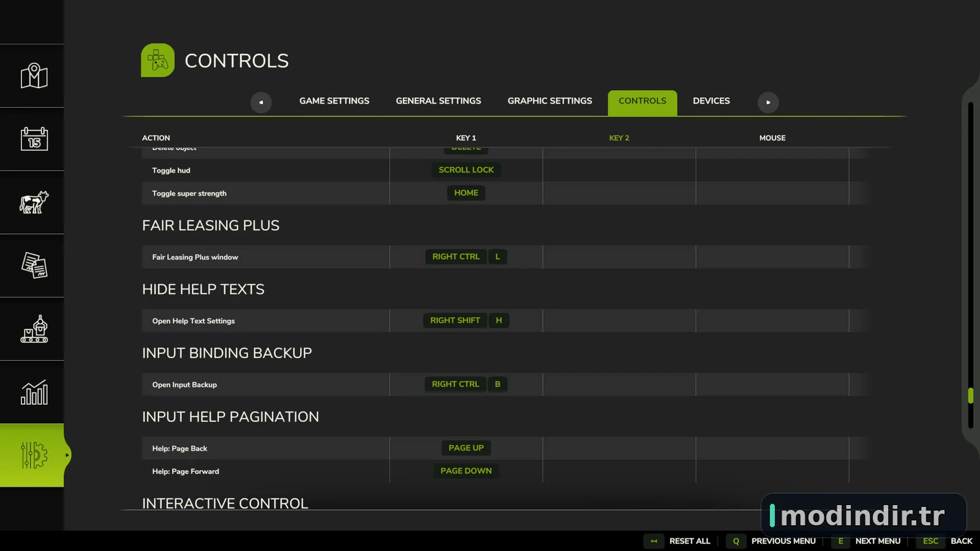Click Mouse cell for Open Input Backup
This screenshot has width=980, height=551.
[772, 384]
